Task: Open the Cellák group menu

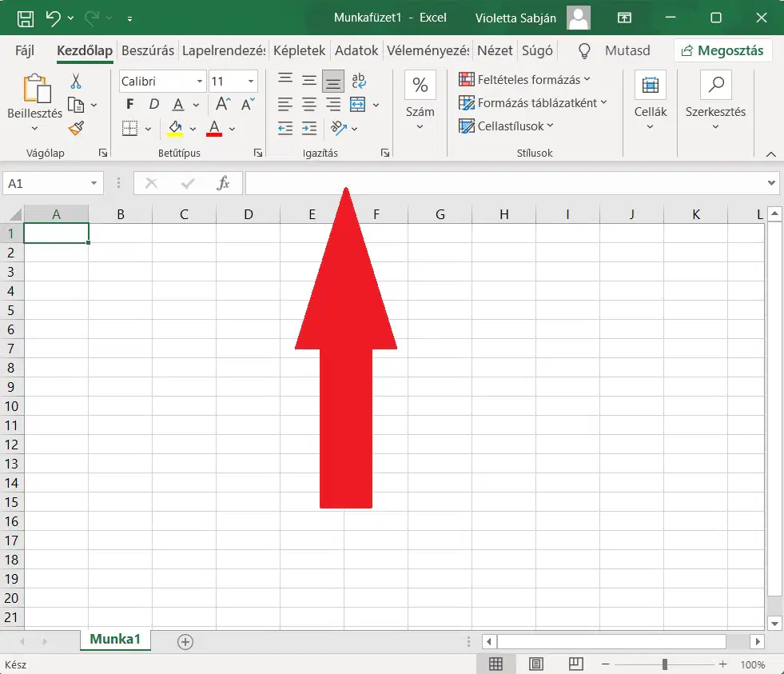Action: click(650, 102)
